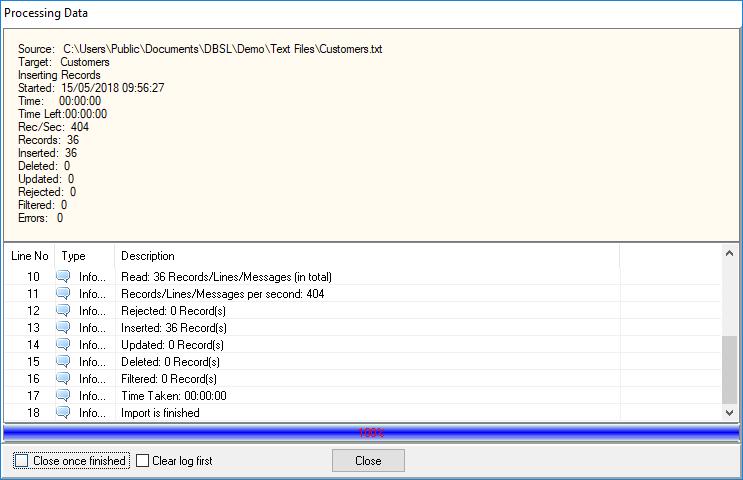This screenshot has height=480, width=743.
Task: Select the 'Time Taken: 00:00:00' log row
Action: [363, 396]
